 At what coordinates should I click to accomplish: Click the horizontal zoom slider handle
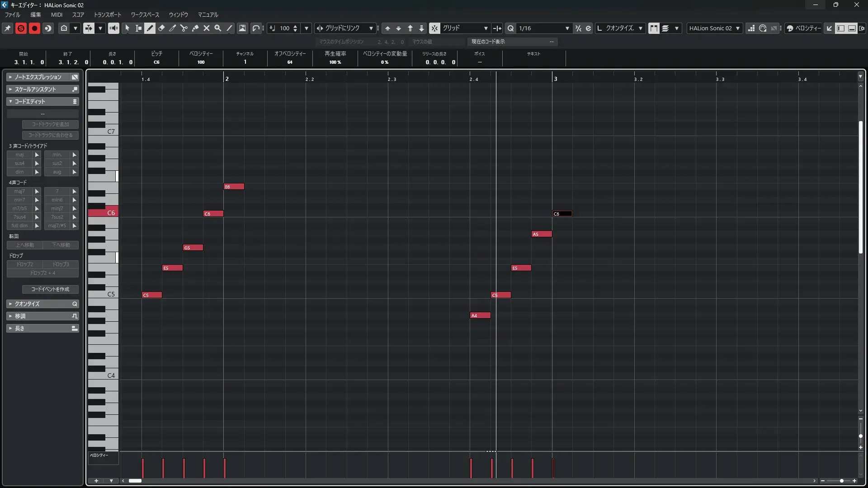click(x=841, y=481)
